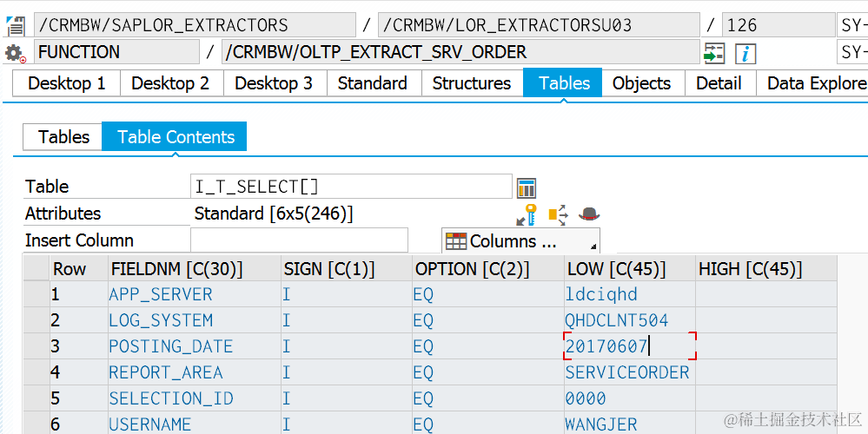
Task: Click the QHDCLNT504 value cell
Action: tap(629, 320)
